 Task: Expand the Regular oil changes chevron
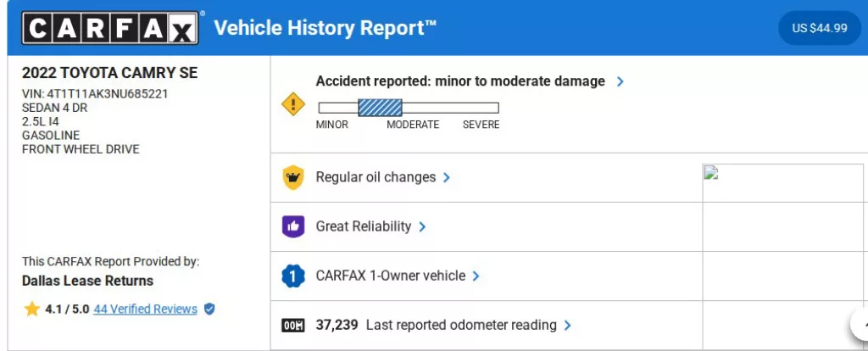[447, 178]
